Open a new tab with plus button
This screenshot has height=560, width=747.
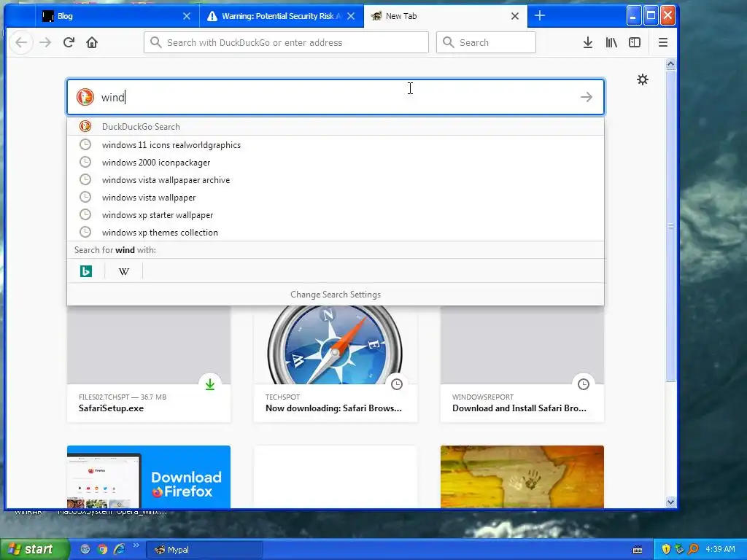[540, 16]
